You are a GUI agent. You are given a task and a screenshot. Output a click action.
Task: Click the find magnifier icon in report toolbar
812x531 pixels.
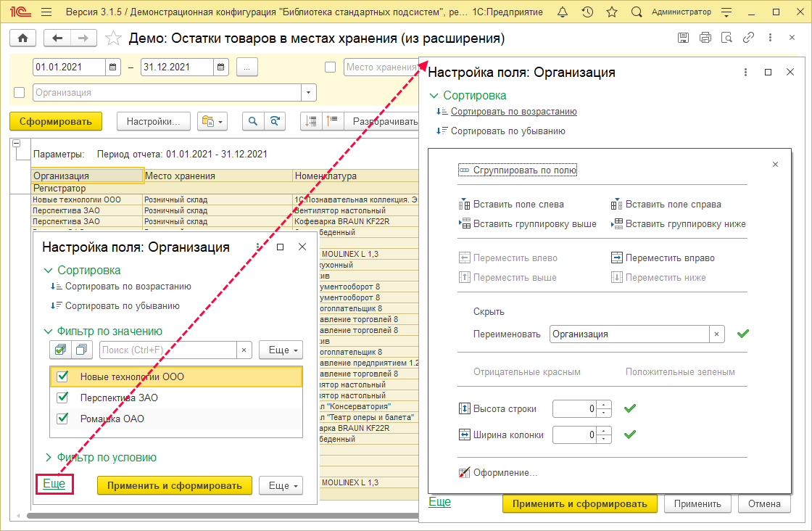tap(253, 121)
